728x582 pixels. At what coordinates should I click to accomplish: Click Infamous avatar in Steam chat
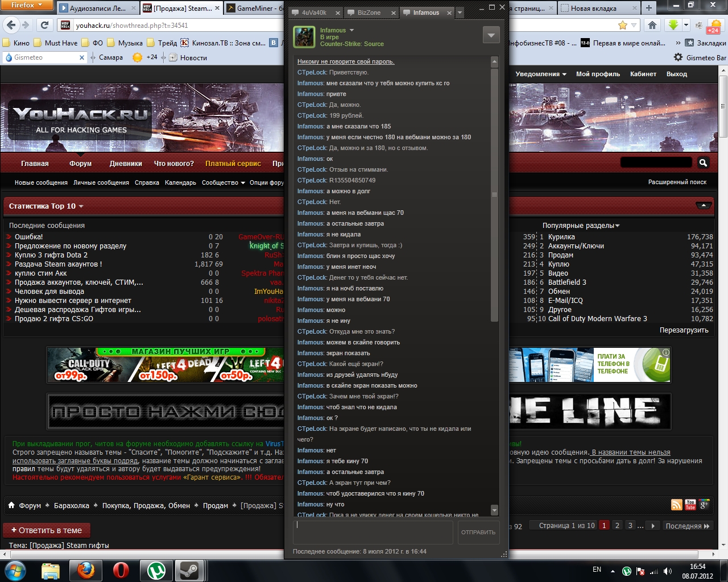[x=304, y=37]
